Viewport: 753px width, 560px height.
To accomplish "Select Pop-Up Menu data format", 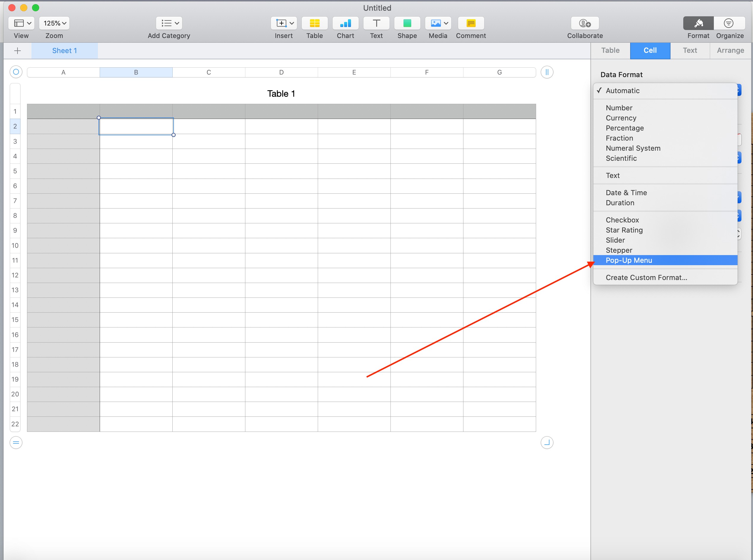I will [x=629, y=260].
